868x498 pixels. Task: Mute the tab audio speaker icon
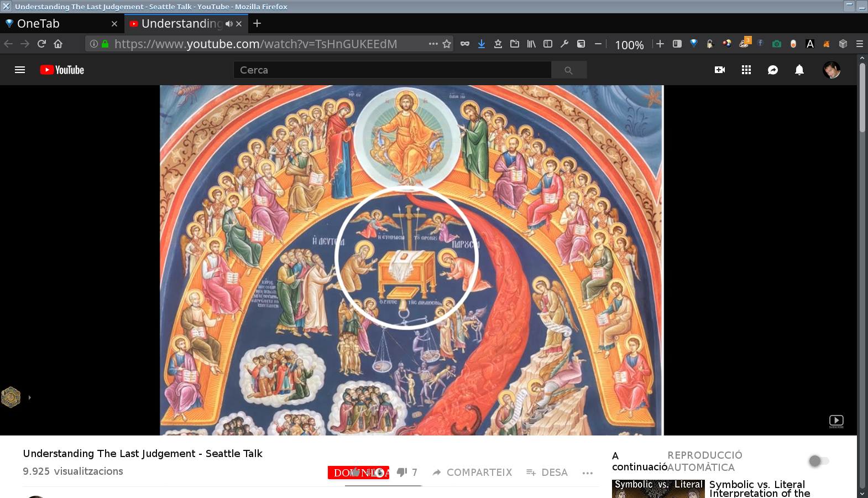point(229,24)
